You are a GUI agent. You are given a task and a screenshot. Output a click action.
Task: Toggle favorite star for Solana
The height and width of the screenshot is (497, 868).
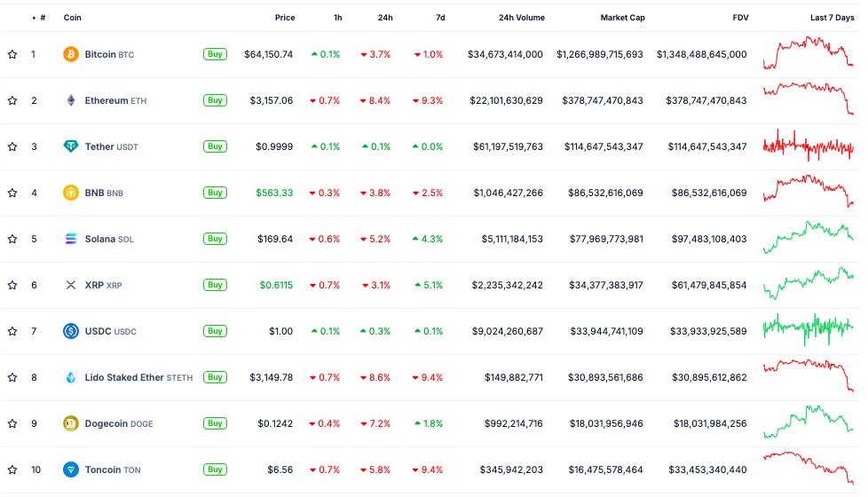click(12, 239)
